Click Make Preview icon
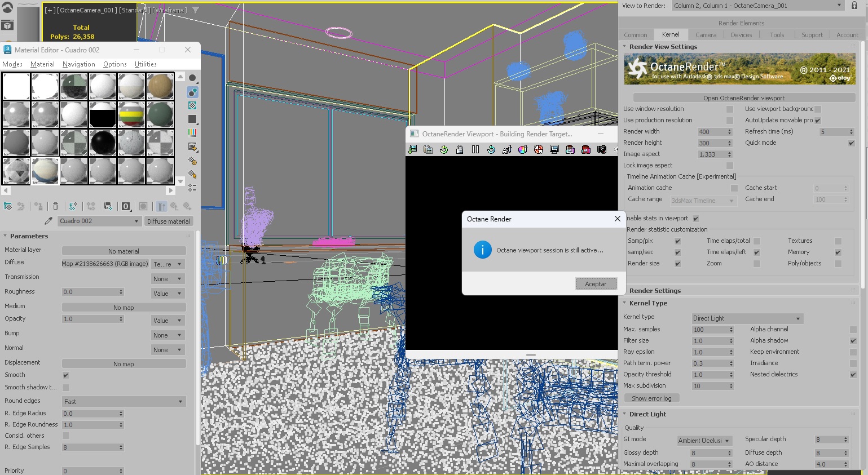 pos(192,147)
